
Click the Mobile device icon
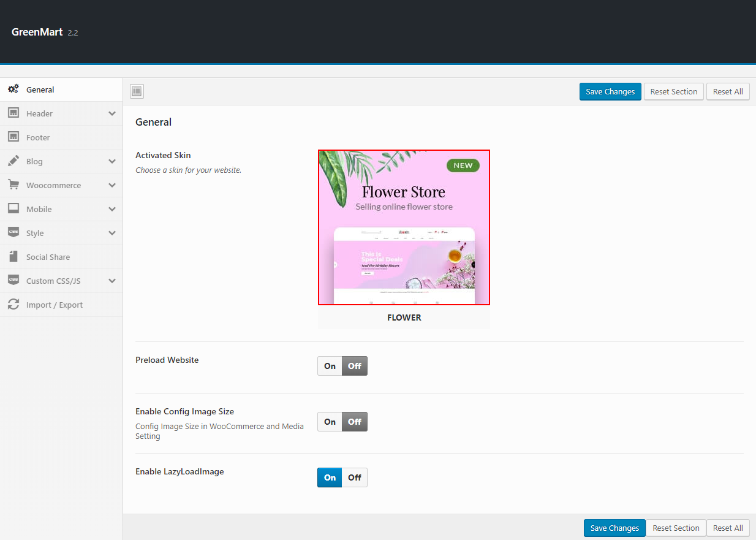click(13, 209)
